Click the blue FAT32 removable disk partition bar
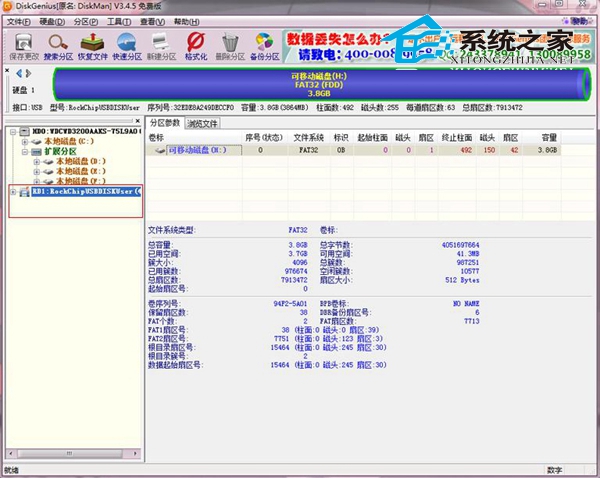 pyautogui.click(x=320, y=84)
